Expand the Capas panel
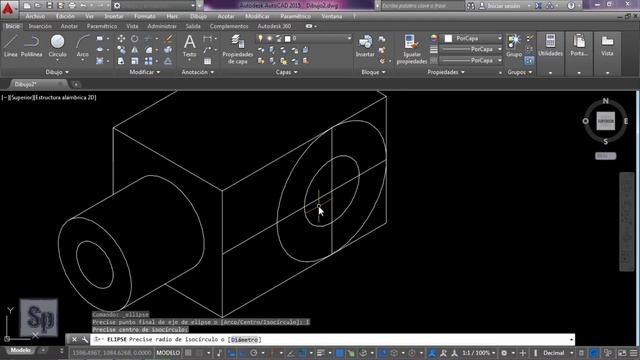 (287, 72)
